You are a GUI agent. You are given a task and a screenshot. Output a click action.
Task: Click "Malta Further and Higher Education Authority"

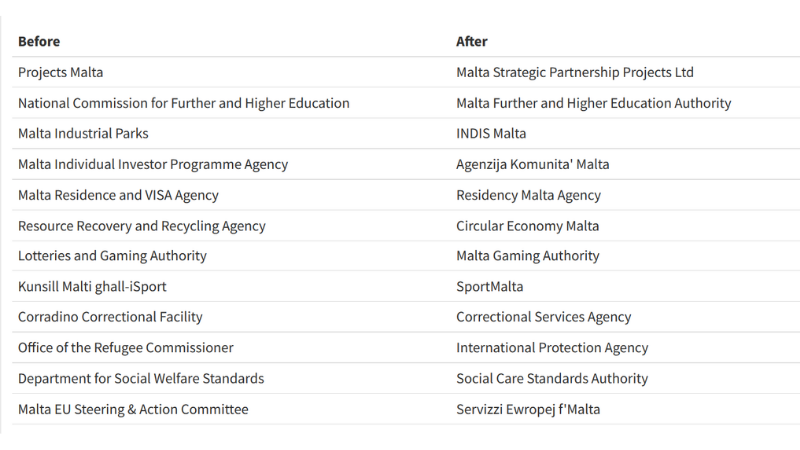(x=593, y=103)
